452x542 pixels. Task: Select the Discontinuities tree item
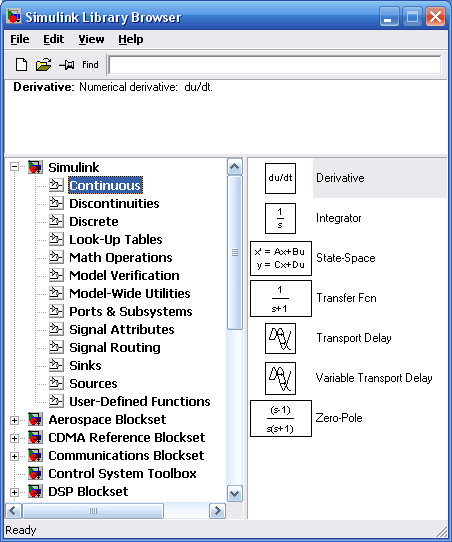[x=114, y=203]
